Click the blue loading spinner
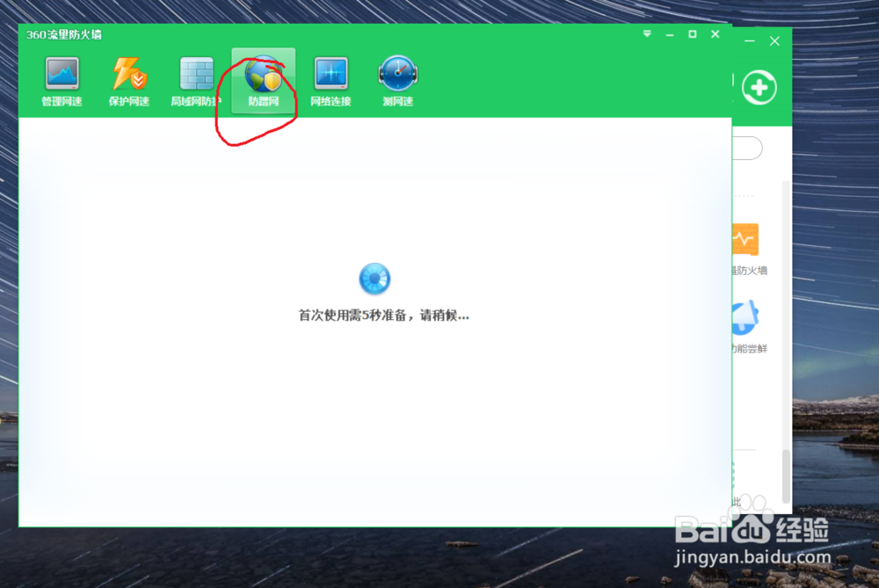 374,279
